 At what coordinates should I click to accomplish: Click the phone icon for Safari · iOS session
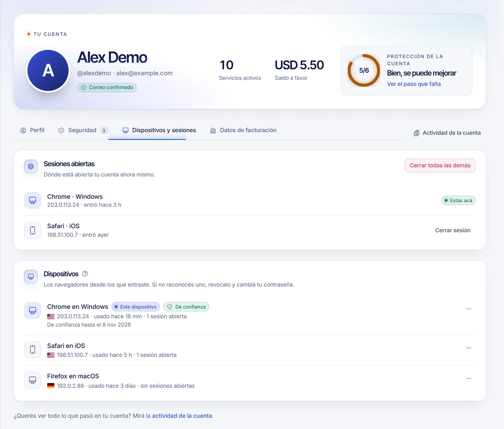[32, 230]
